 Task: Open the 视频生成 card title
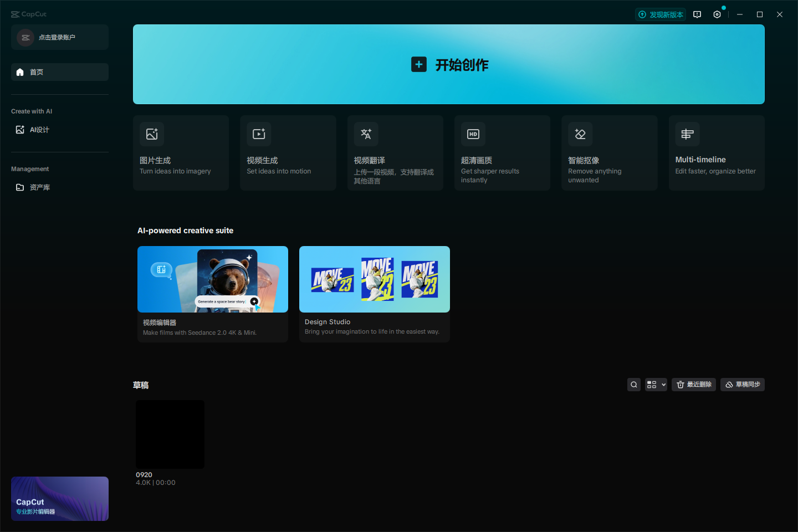(x=262, y=160)
